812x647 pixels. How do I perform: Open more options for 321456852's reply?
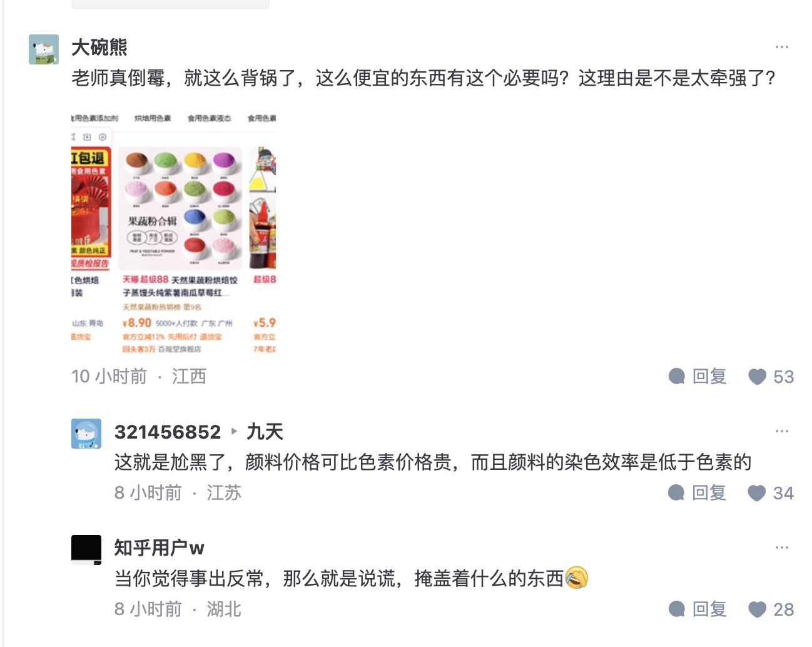pos(781,431)
